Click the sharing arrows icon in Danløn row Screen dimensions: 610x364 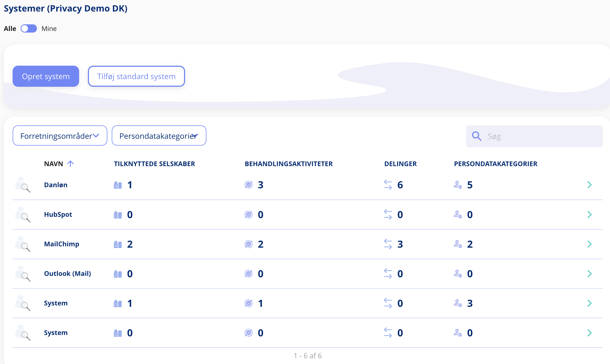pyautogui.click(x=388, y=185)
